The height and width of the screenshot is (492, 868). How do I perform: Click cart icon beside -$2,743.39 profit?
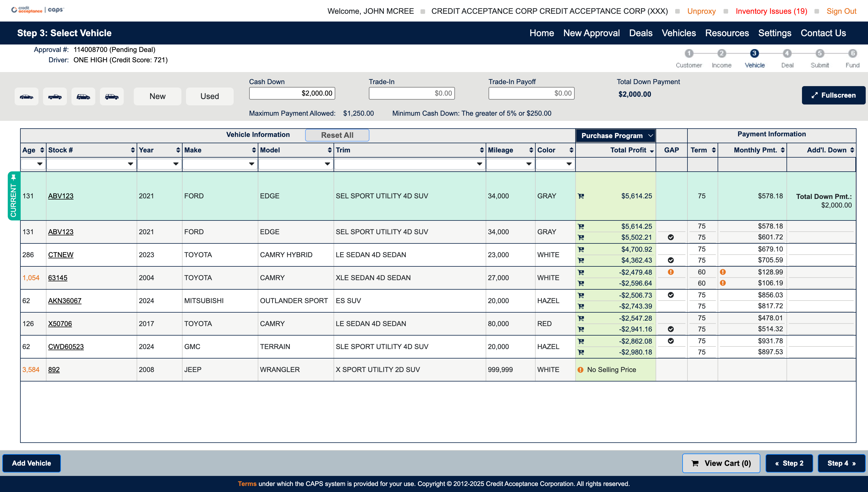(x=581, y=307)
